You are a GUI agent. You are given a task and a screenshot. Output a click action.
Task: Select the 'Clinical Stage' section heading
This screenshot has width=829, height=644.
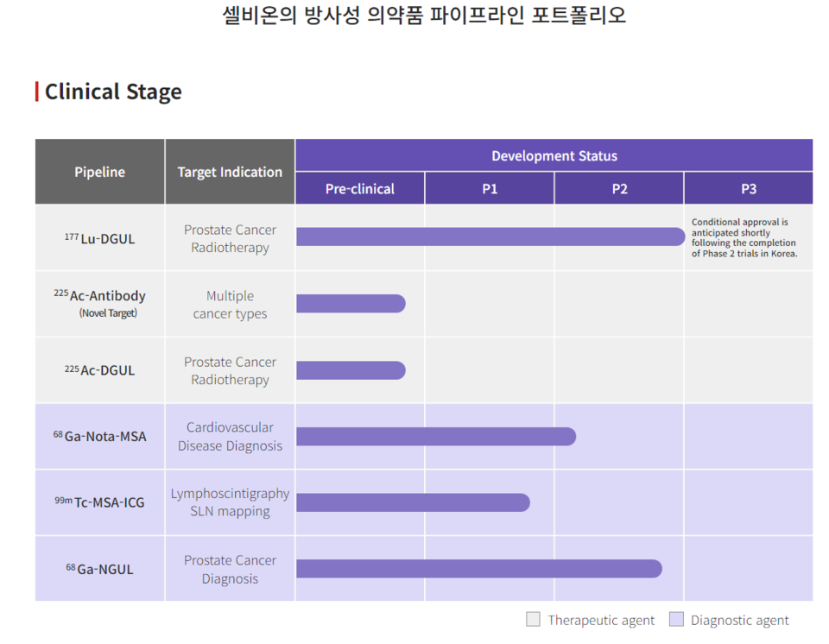pyautogui.click(x=113, y=92)
